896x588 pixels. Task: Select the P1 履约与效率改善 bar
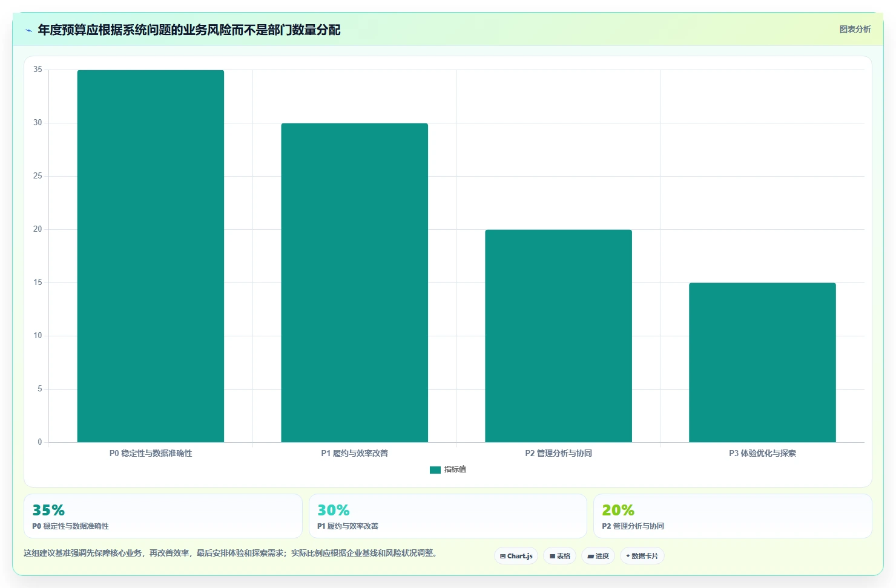click(x=354, y=283)
